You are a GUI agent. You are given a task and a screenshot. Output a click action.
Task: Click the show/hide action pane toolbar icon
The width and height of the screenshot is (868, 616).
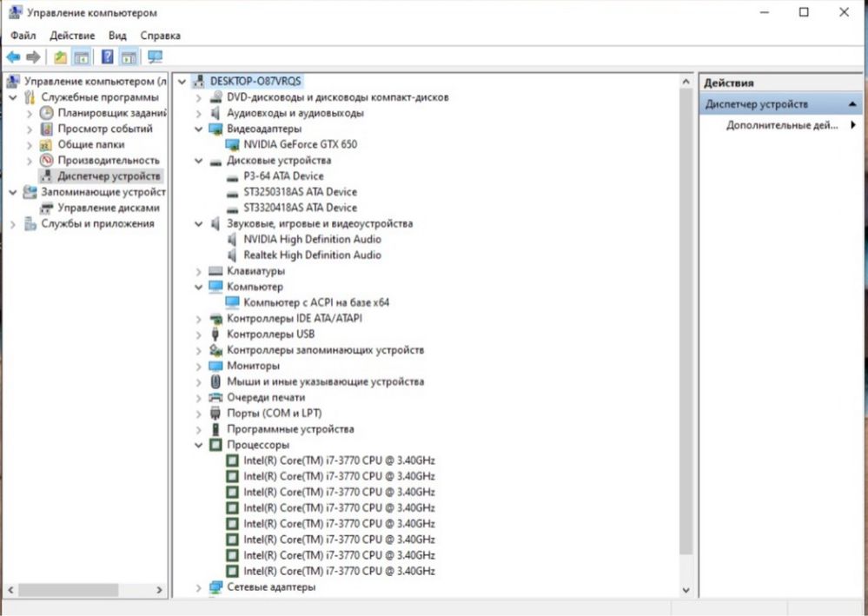click(129, 57)
